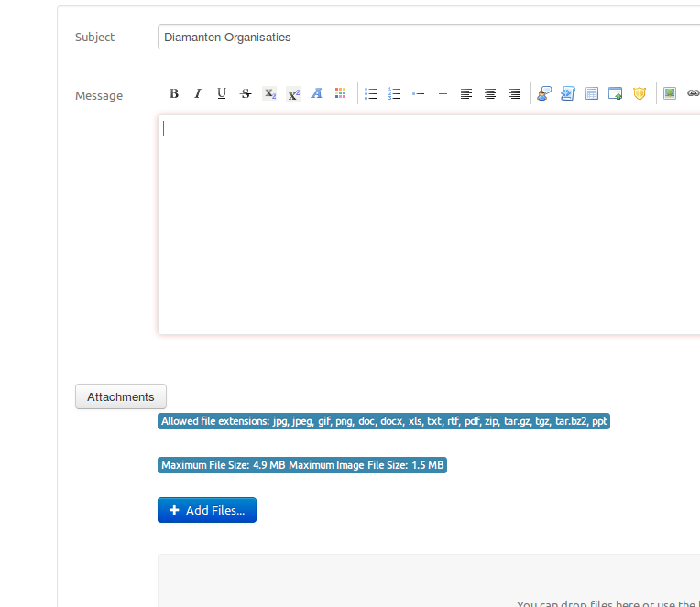Open the text color palette
Screen dimensions: 700x607
341,93
